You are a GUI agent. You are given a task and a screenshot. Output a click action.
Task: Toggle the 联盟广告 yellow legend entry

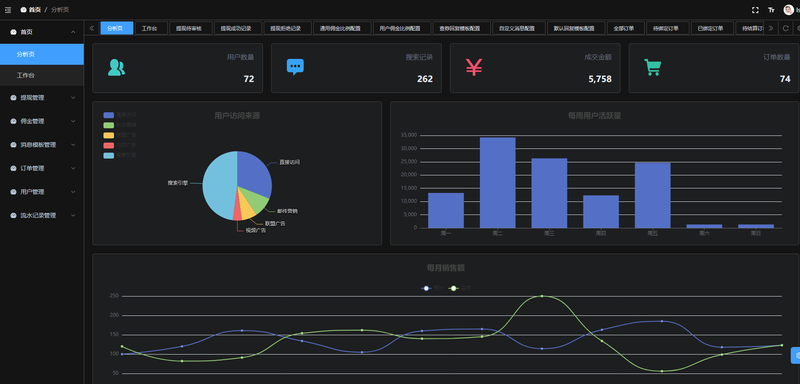click(119, 135)
